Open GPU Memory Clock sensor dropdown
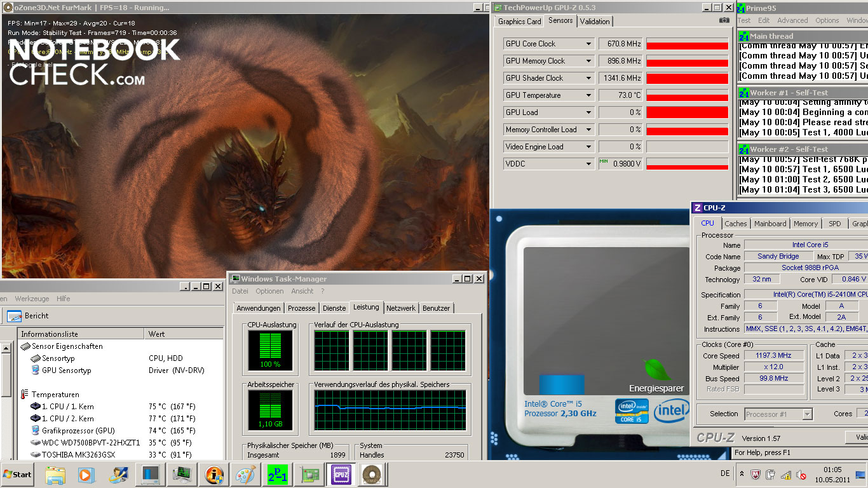868x488 pixels. point(589,61)
